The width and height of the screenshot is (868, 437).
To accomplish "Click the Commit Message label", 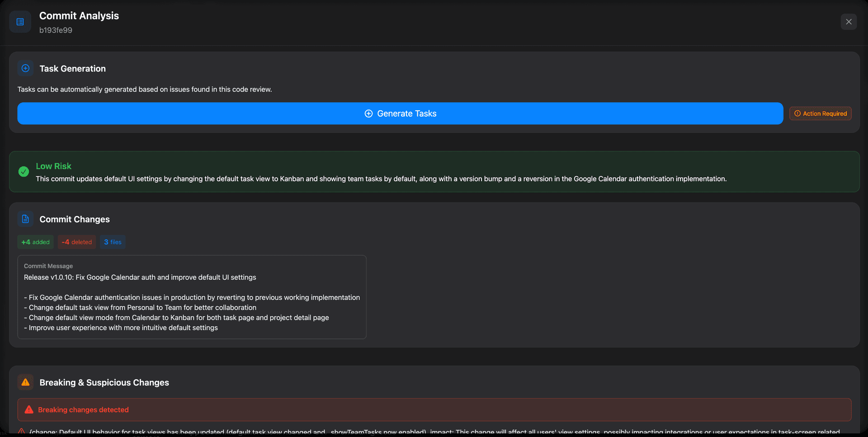I will [48, 266].
